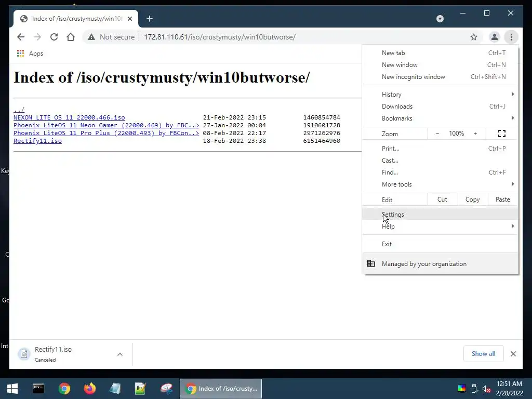Image resolution: width=532 pixels, height=399 pixels.
Task: Open Settings from the Chrome menu
Action: coord(440,215)
